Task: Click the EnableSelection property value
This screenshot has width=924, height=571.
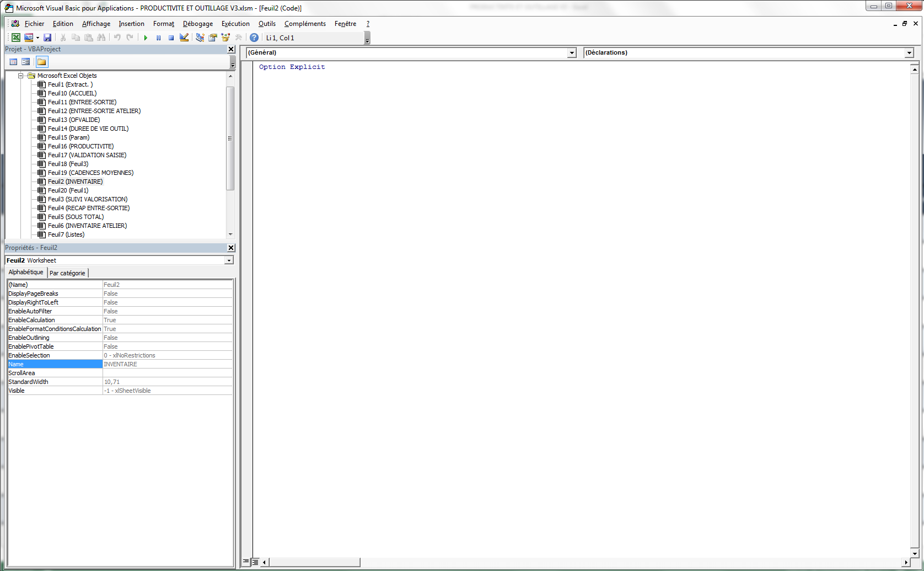Action: pyautogui.click(x=168, y=355)
